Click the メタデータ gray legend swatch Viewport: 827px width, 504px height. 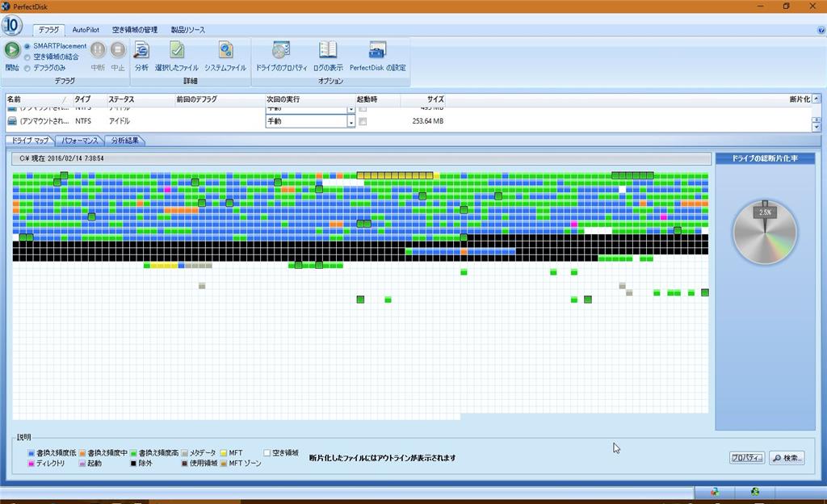(x=185, y=453)
